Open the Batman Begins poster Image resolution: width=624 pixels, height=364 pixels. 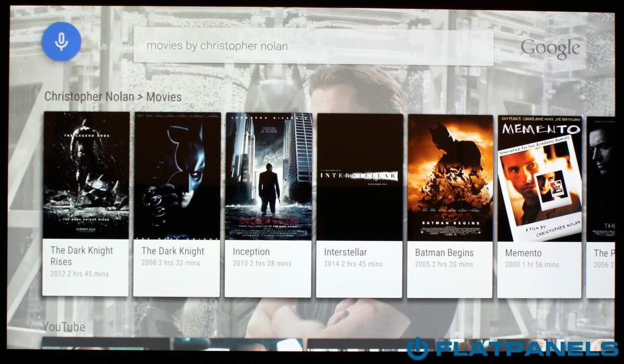(450, 178)
